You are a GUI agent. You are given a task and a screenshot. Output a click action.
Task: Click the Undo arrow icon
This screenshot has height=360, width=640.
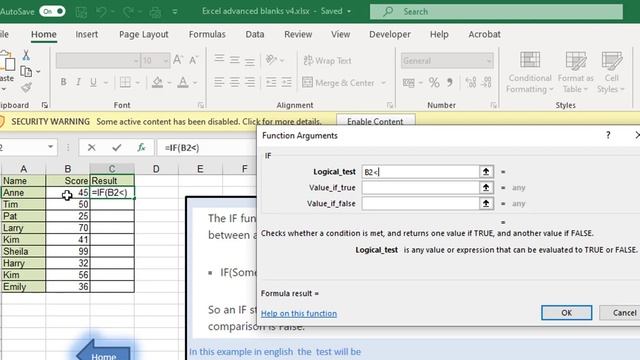click(x=101, y=12)
